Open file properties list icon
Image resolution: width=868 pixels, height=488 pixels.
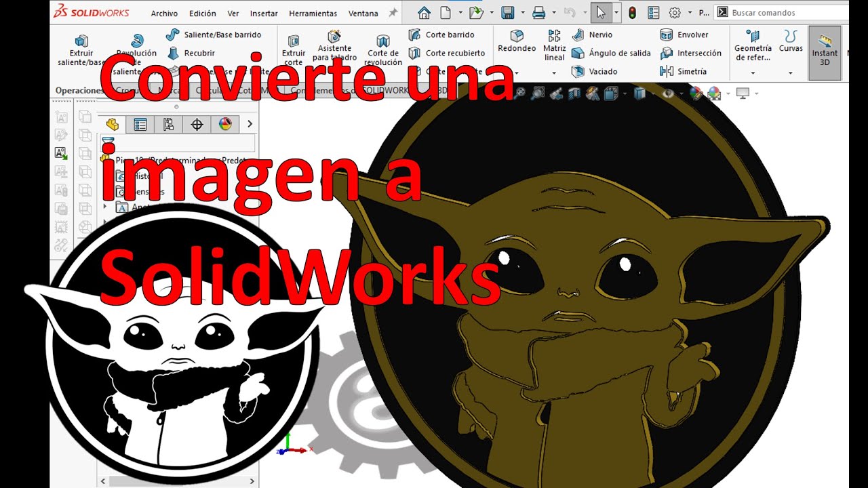[x=654, y=12]
